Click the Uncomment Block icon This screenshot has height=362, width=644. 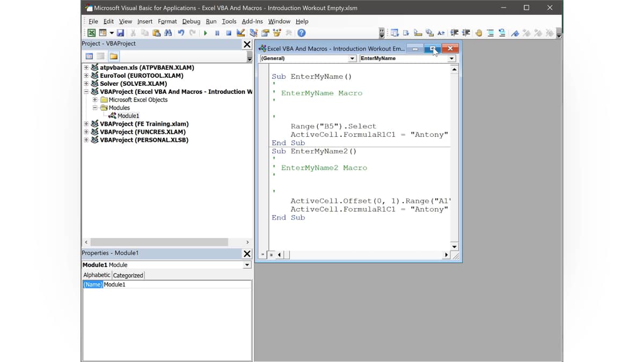point(502,33)
